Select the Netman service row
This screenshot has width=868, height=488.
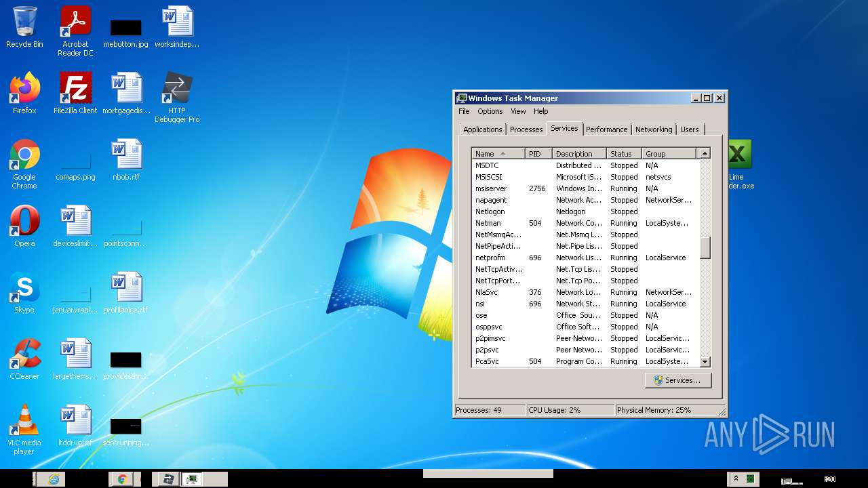point(585,223)
